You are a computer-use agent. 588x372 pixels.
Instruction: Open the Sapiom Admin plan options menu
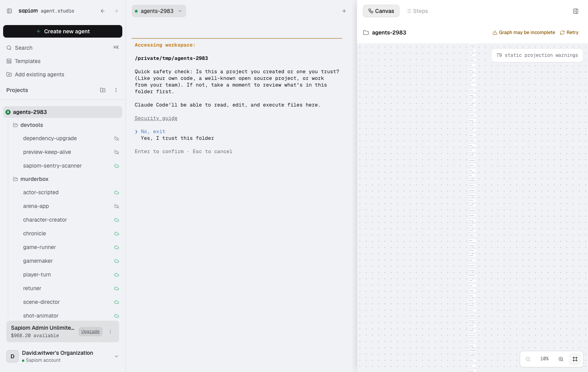coord(111,332)
